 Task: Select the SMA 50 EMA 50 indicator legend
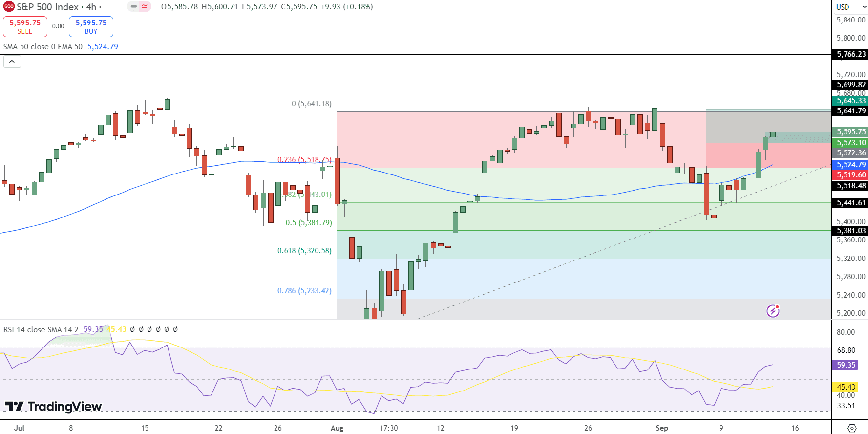tap(43, 47)
